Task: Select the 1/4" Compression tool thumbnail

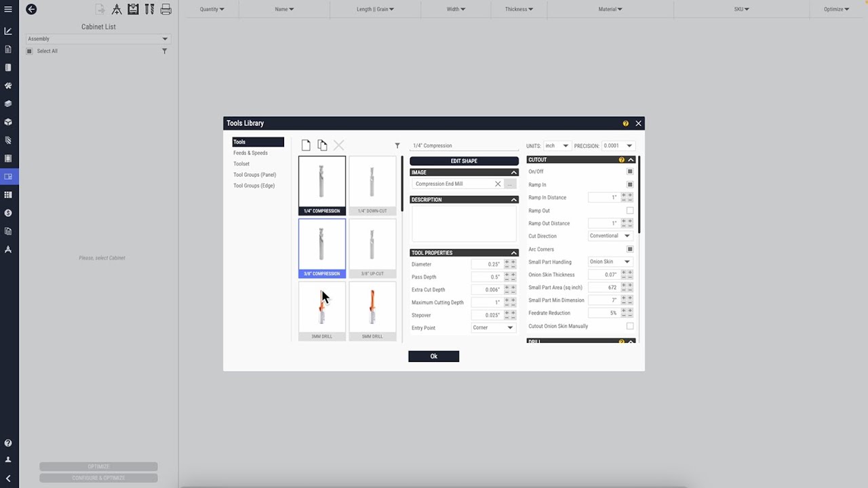Action: tap(322, 185)
